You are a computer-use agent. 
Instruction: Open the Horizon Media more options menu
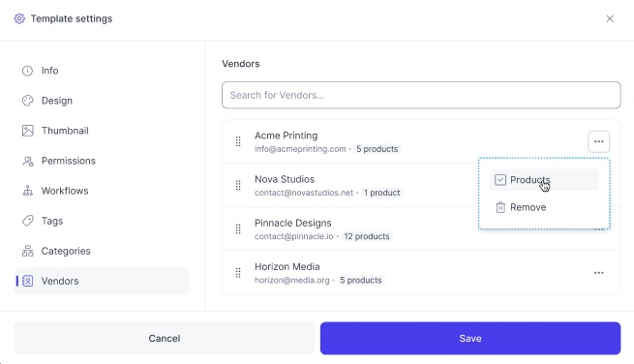point(599,273)
